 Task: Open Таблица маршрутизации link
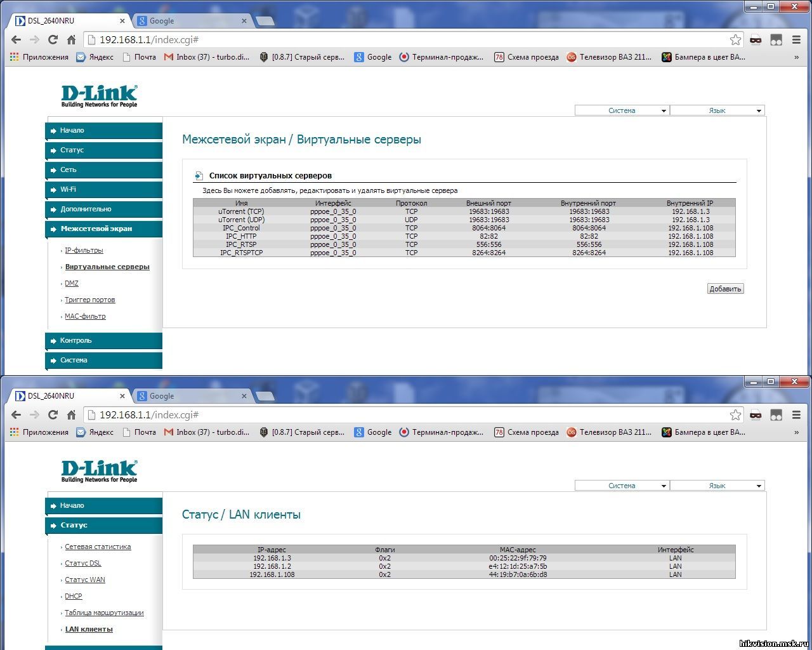(x=104, y=613)
